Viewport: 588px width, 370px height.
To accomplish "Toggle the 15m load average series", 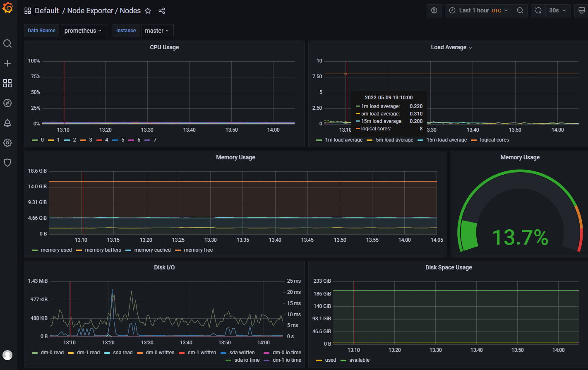I will [x=446, y=140].
